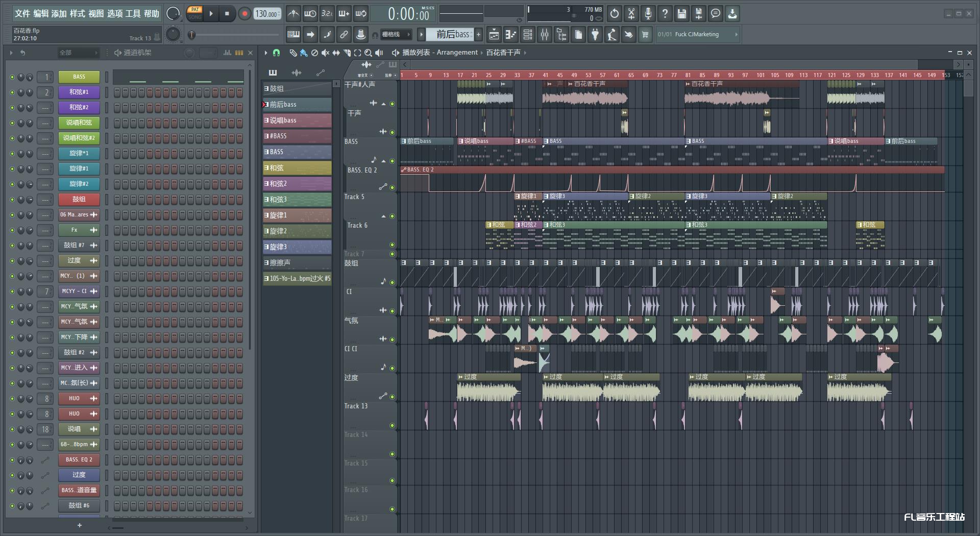
Task: Open the 帮助 menu
Action: pyautogui.click(x=152, y=14)
